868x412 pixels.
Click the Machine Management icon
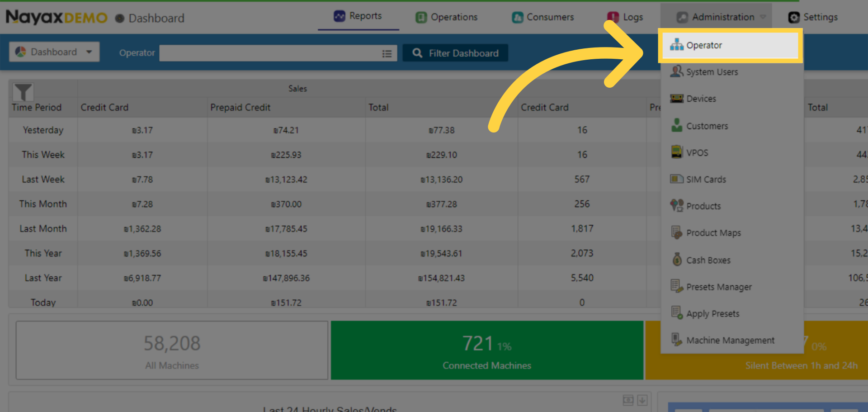pyautogui.click(x=677, y=339)
